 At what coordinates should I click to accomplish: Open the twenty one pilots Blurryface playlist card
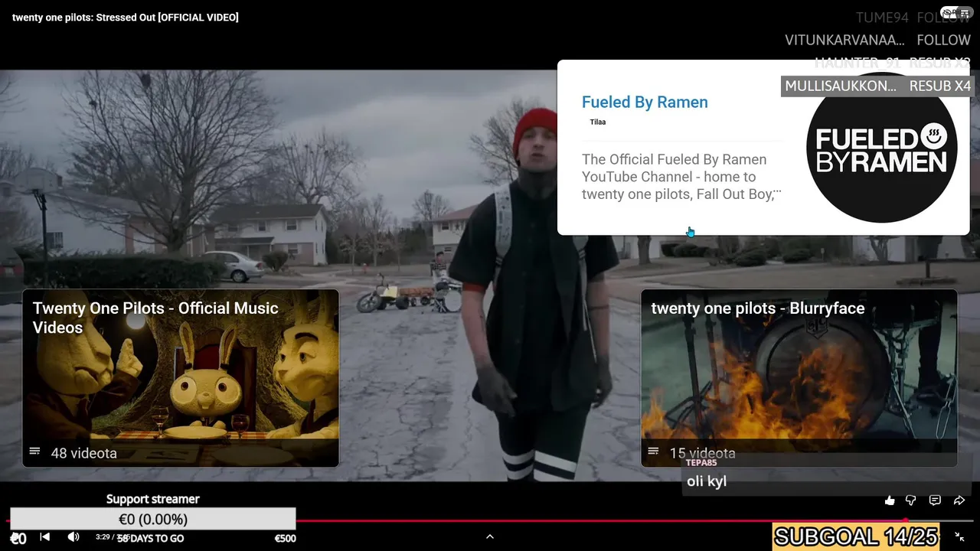coord(799,378)
